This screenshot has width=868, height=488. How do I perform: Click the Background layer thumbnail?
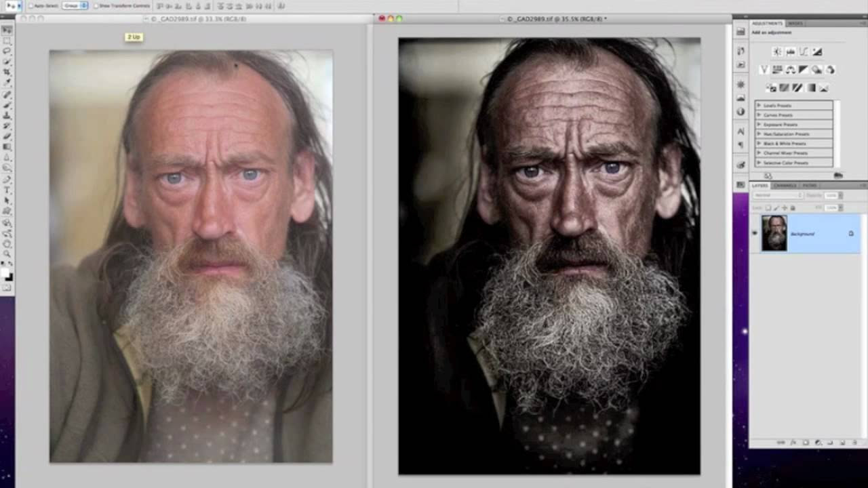point(774,233)
